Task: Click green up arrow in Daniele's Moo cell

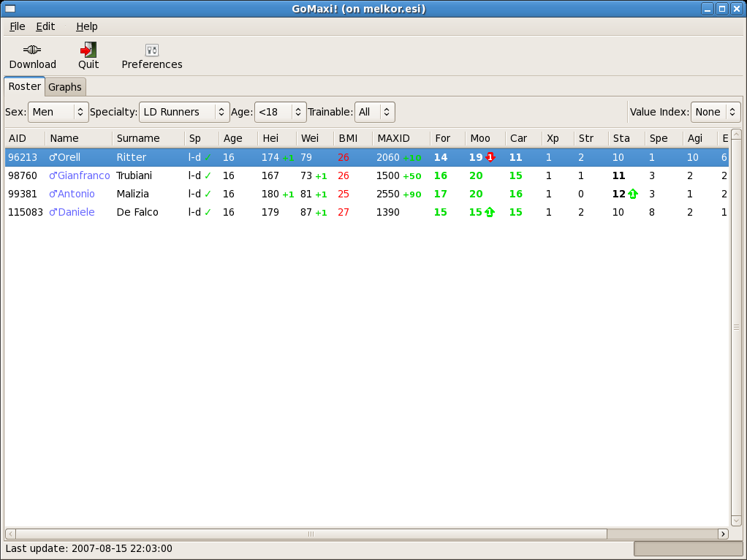Action: [489, 212]
